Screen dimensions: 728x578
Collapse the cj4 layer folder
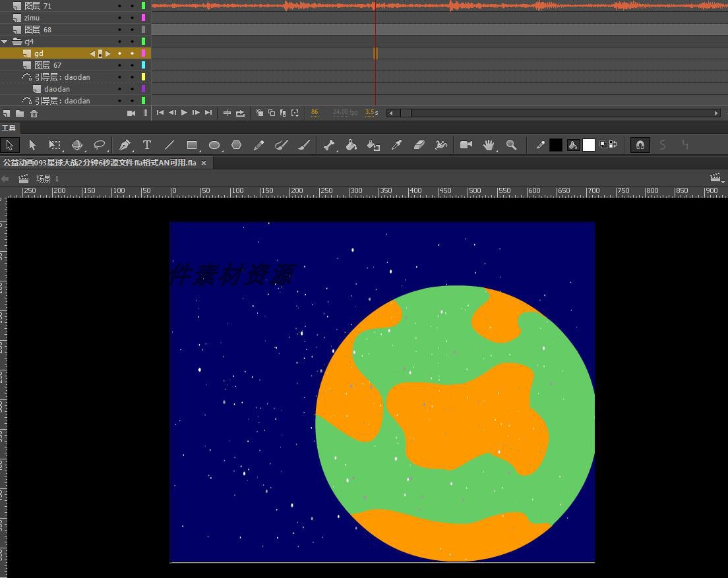click(x=5, y=42)
